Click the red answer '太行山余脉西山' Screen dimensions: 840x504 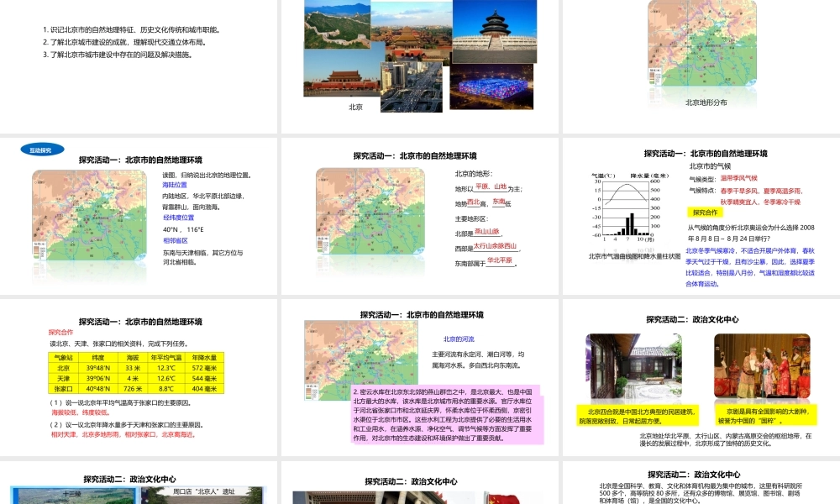[495, 246]
